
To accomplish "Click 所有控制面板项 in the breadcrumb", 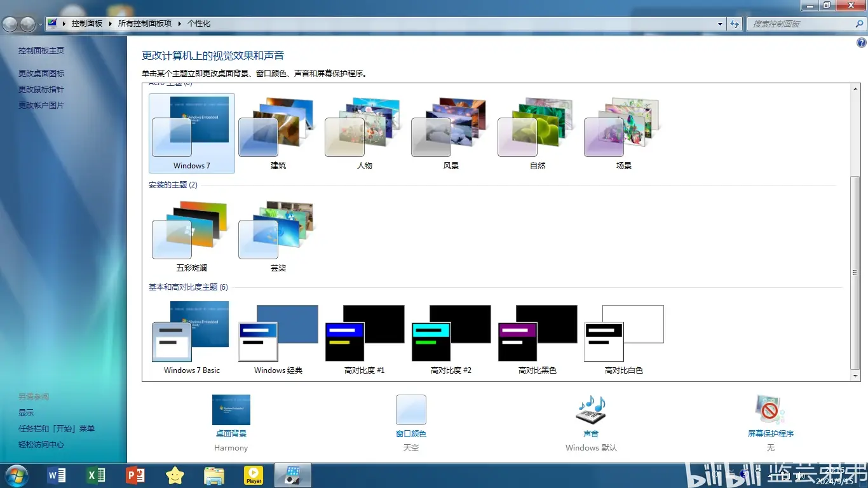I will pyautogui.click(x=145, y=24).
